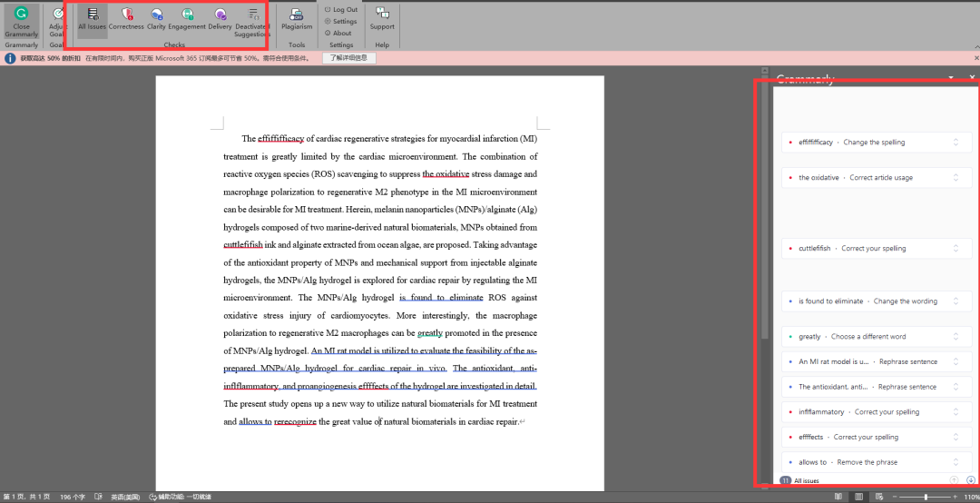Viewport: 980px width, 503px height.
Task: Click the misspelled cuttlefifish in document
Action: [x=243, y=244]
